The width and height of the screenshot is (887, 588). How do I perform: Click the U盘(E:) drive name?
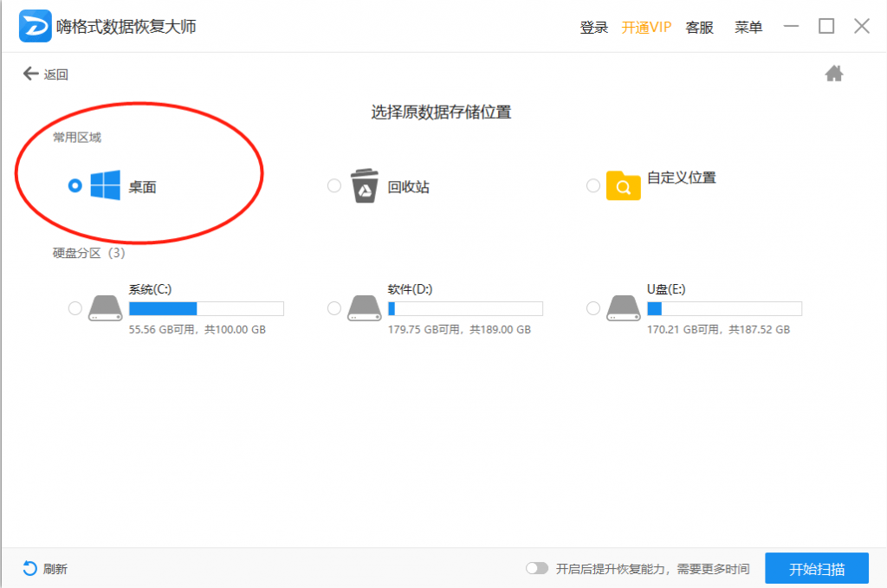[666, 289]
